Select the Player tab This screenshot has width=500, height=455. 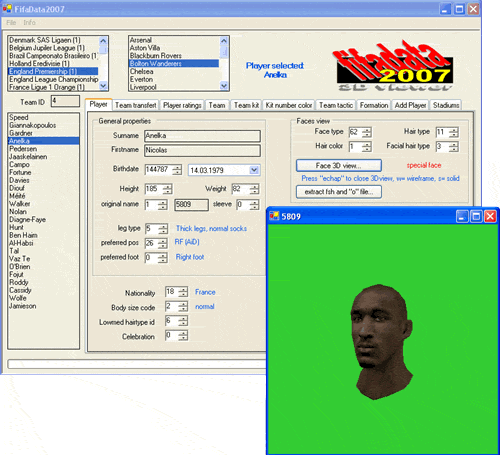point(98,104)
